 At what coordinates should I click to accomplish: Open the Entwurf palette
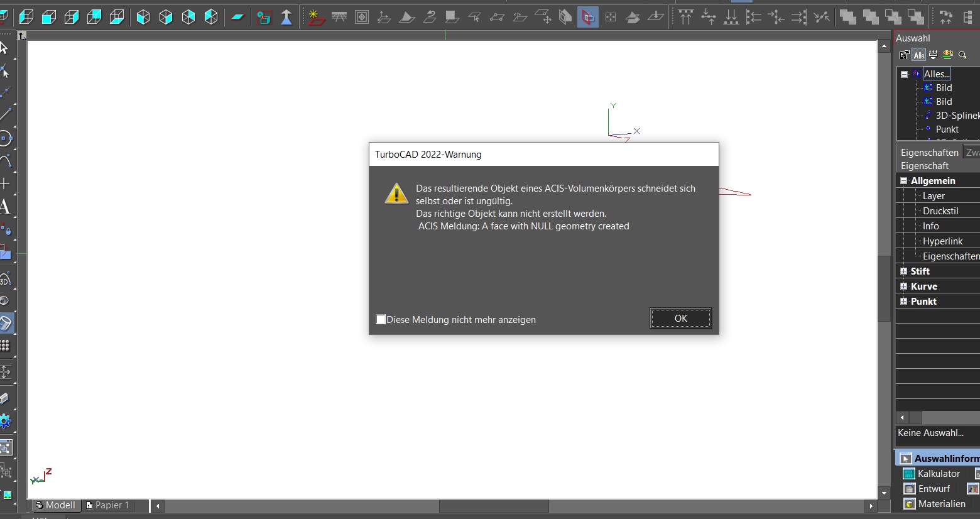(x=927, y=489)
